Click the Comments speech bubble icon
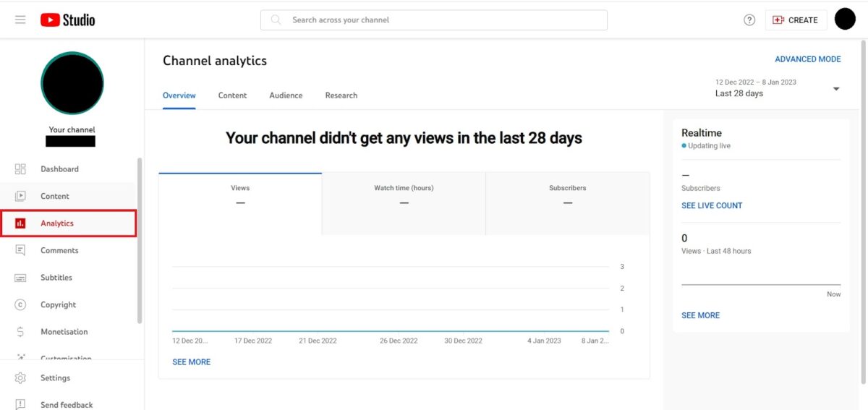 pos(20,250)
